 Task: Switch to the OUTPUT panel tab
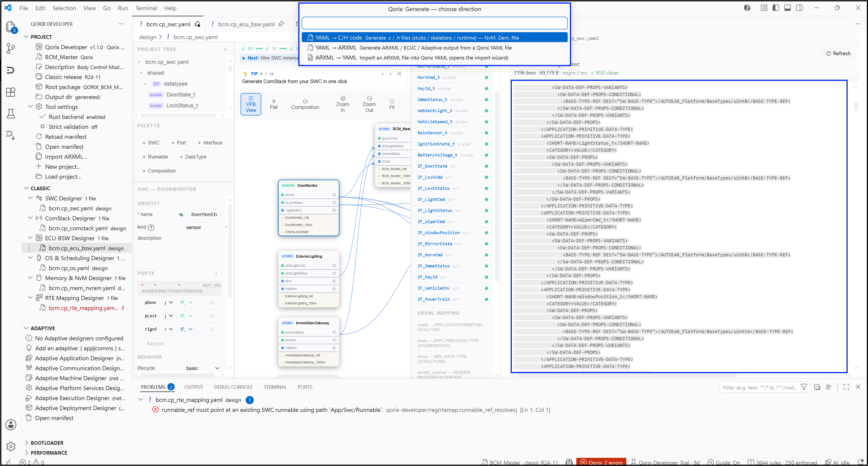(x=194, y=387)
